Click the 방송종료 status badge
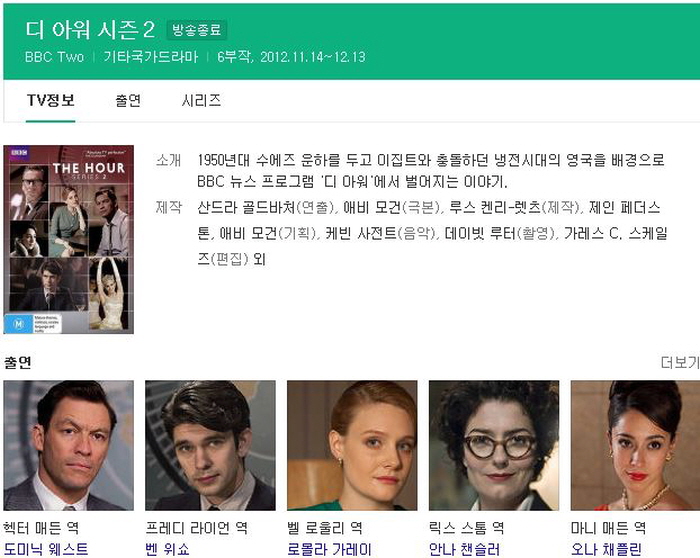Viewport: 700px width, 558px height. tap(197, 30)
